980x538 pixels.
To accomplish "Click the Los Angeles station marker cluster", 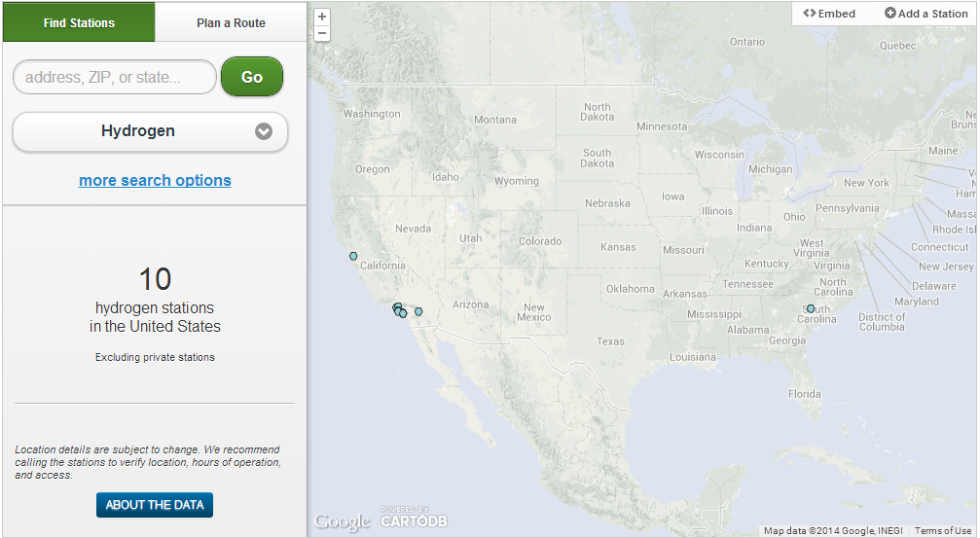I will click(399, 310).
